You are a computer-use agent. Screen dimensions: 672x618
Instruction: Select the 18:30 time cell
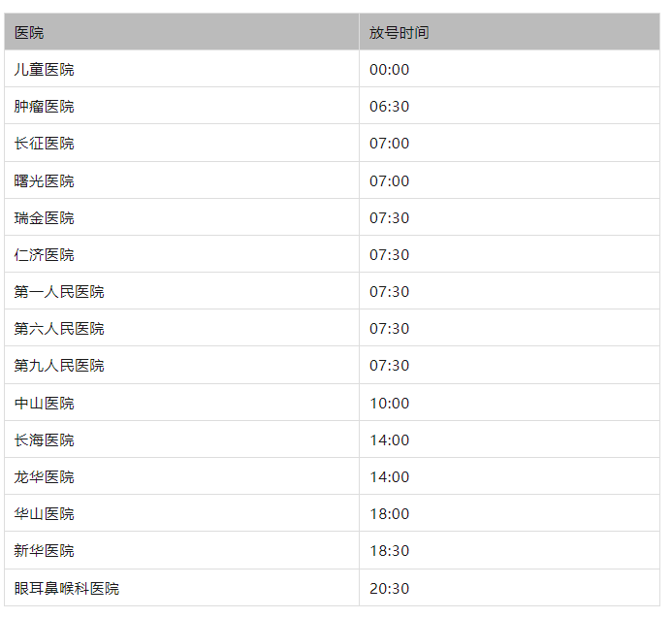click(390, 551)
